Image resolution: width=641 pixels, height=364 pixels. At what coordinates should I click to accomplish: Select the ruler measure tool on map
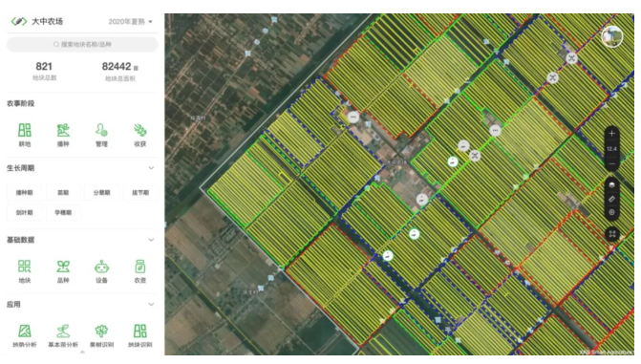611,199
